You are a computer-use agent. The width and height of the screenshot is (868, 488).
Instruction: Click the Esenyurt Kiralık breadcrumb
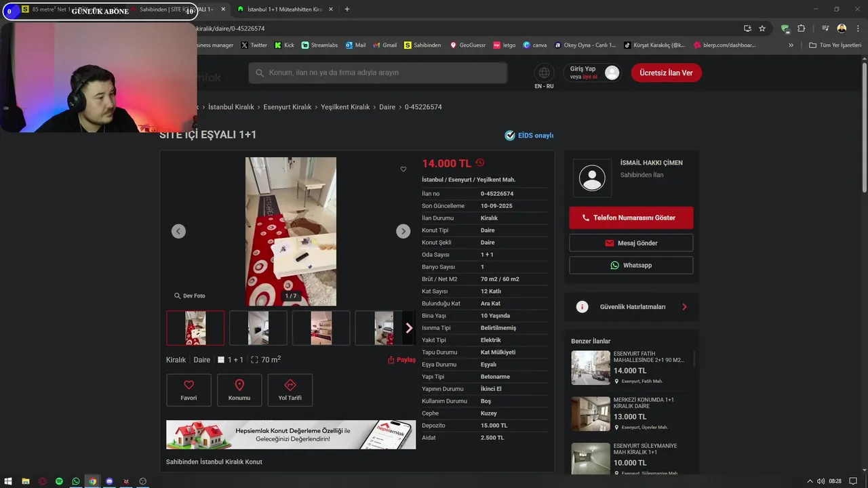coord(288,107)
